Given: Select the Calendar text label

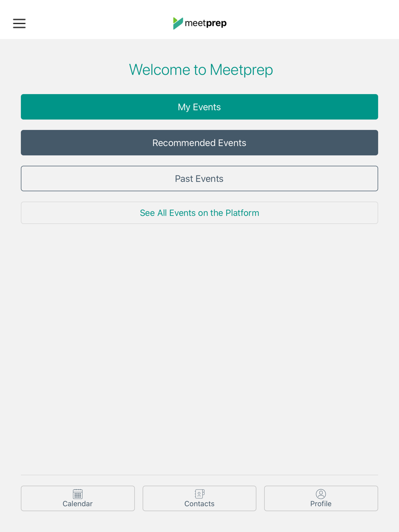Looking at the screenshot, I should (x=77, y=504).
